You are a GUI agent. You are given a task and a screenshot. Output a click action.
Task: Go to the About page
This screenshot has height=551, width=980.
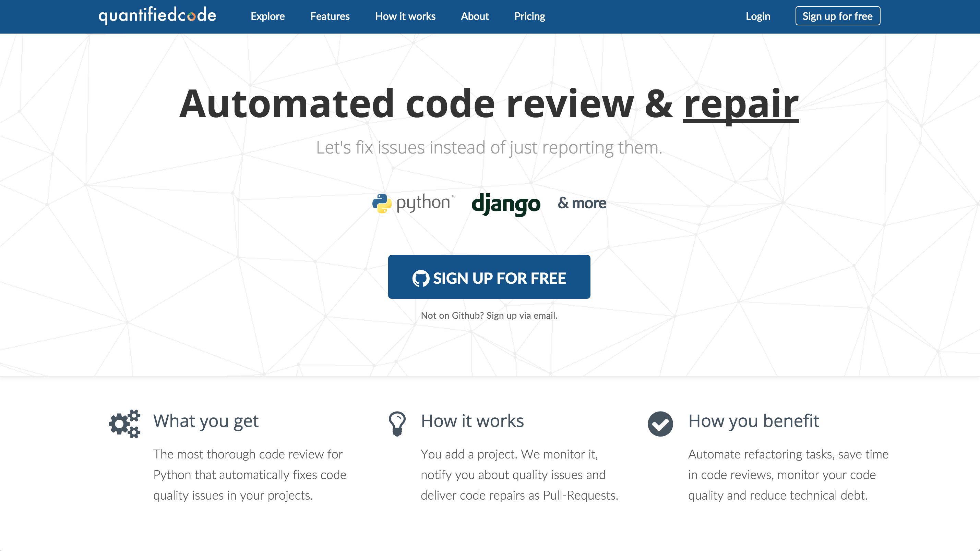(x=475, y=16)
